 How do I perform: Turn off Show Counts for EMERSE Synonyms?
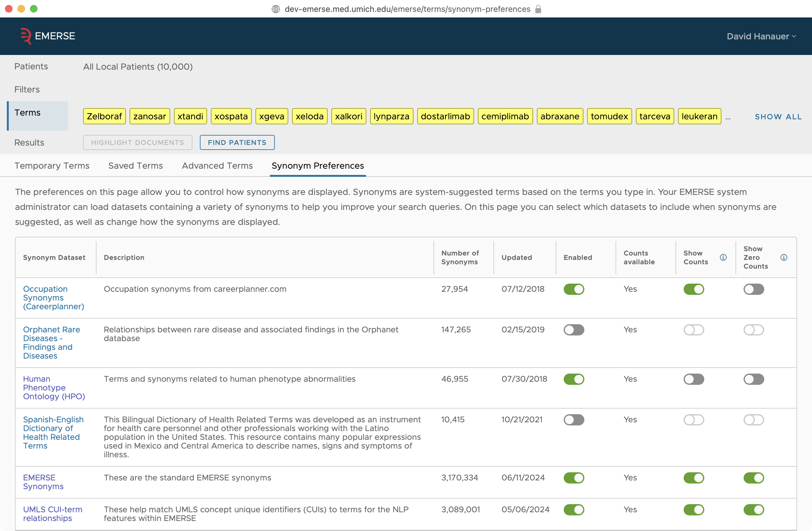click(694, 478)
